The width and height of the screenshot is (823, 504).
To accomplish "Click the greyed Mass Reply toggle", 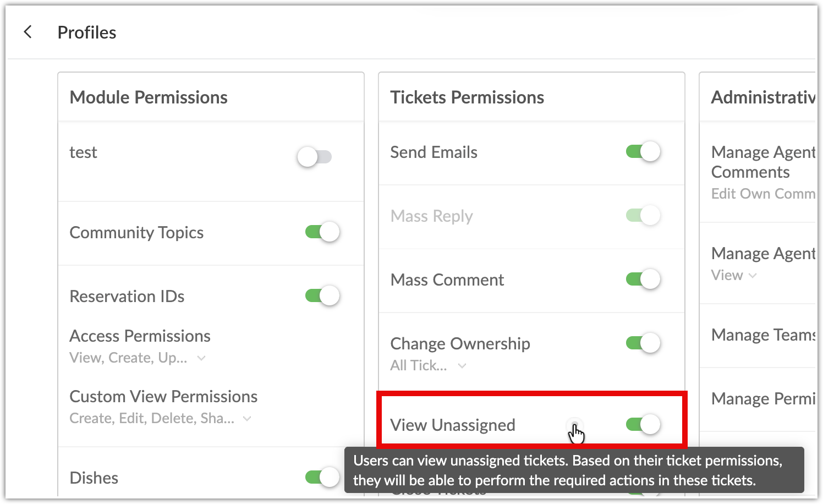I will pos(643,215).
